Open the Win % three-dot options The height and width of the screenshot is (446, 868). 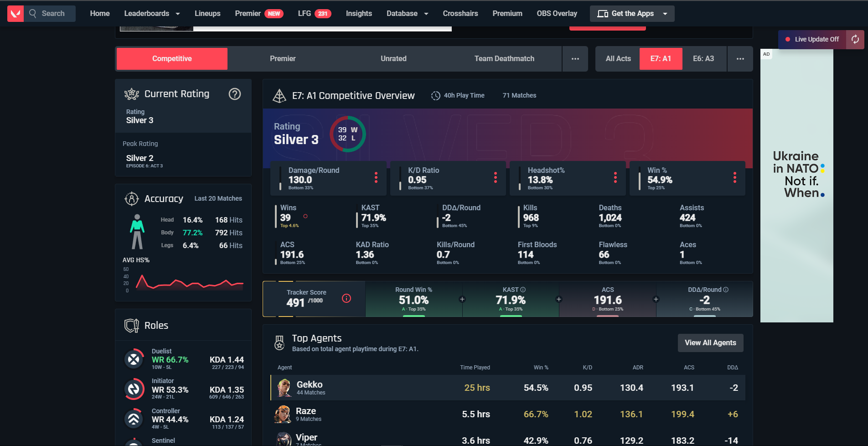click(x=734, y=177)
